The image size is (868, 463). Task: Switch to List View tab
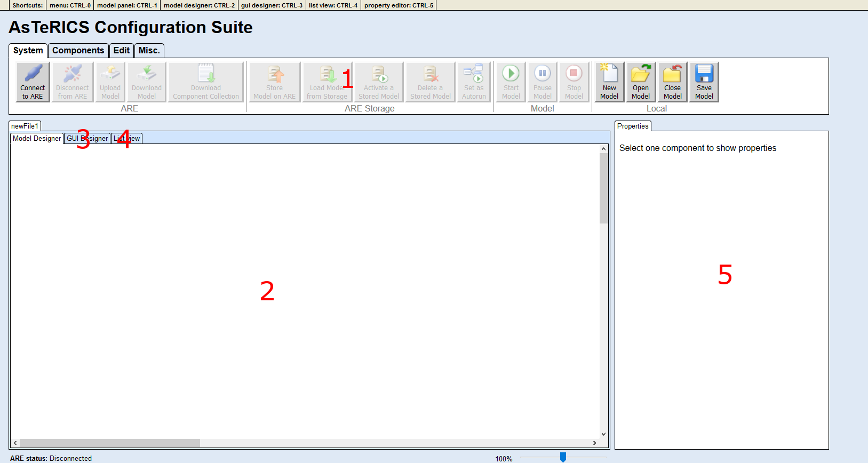click(127, 138)
